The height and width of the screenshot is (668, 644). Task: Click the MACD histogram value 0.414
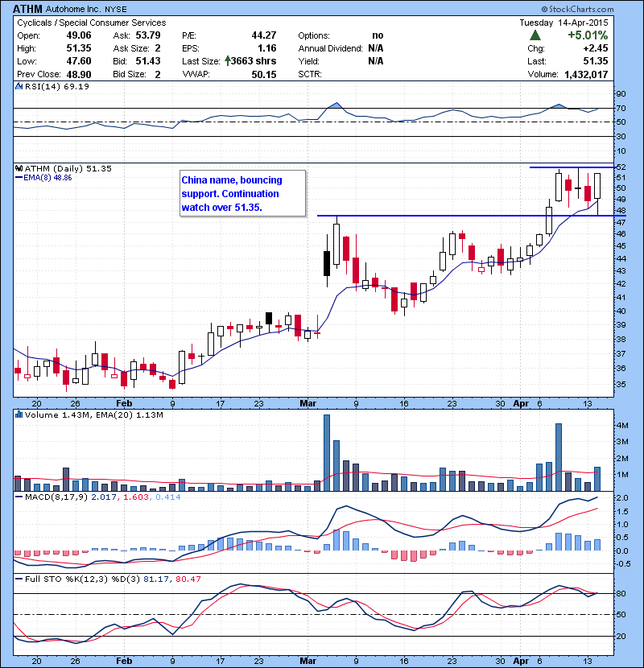click(168, 497)
